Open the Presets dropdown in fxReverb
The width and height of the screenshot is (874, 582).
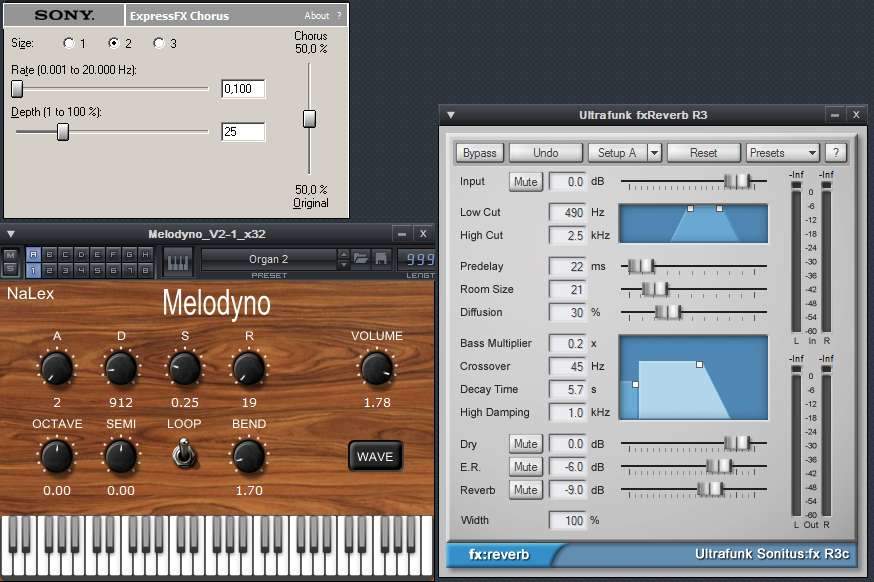click(783, 153)
